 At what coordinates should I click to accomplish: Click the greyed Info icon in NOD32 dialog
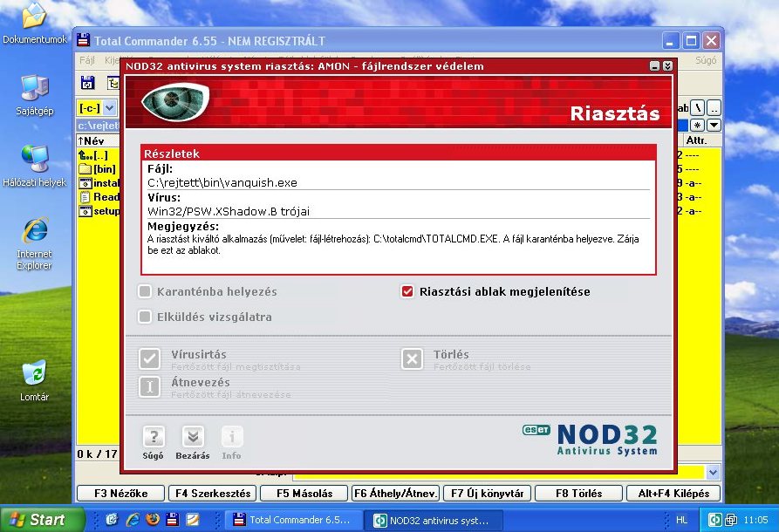(x=231, y=438)
